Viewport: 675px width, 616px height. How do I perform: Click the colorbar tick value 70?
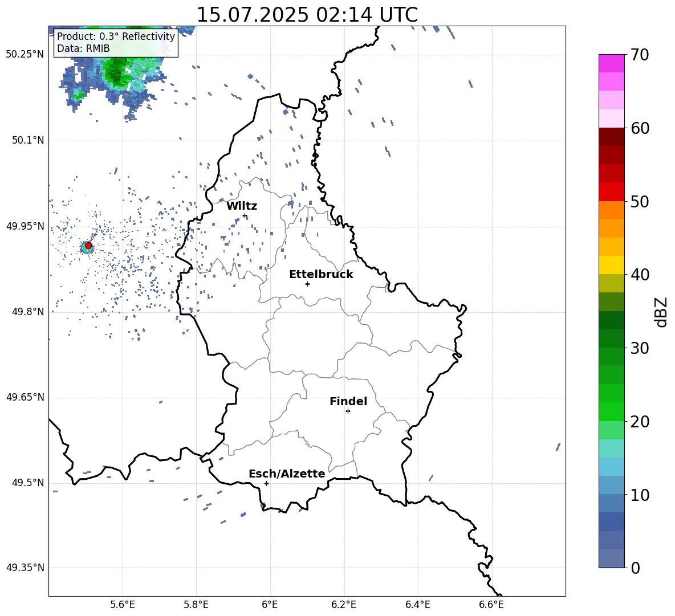[640, 55]
